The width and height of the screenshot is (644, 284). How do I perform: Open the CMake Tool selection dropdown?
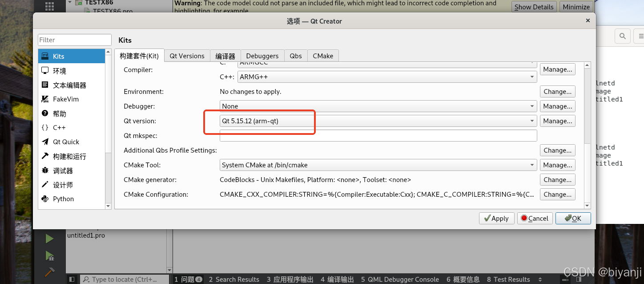pyautogui.click(x=532, y=165)
